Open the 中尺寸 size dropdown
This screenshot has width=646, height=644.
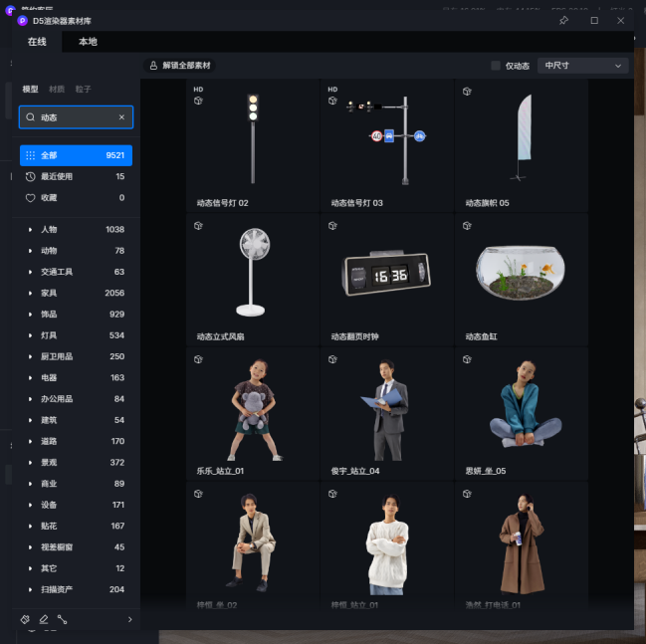[583, 66]
